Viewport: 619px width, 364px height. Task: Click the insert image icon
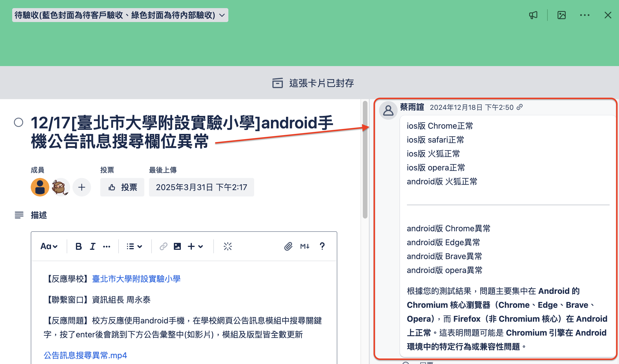[x=177, y=246]
